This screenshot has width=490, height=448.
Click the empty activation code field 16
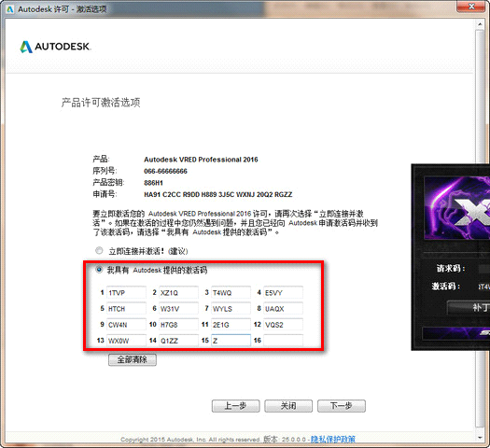283,341
